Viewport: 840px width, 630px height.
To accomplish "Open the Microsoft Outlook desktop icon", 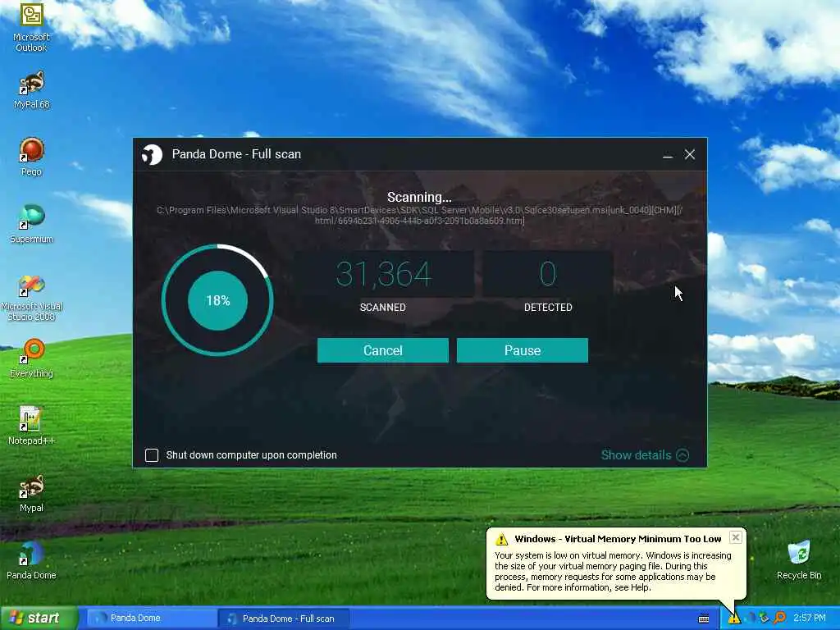I will 31,27.
